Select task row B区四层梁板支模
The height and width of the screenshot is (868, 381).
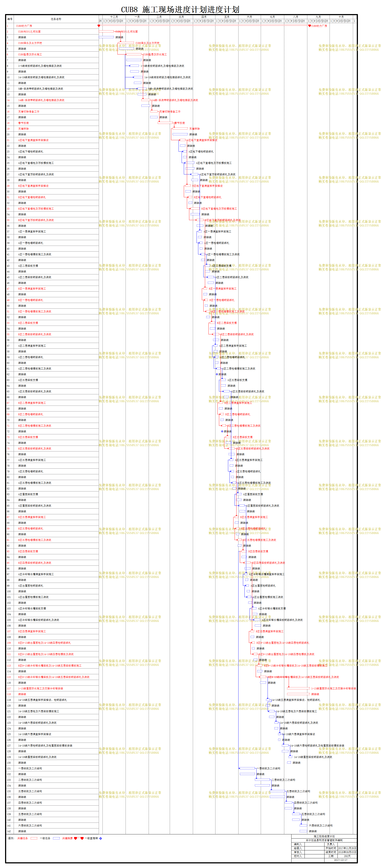point(52,551)
